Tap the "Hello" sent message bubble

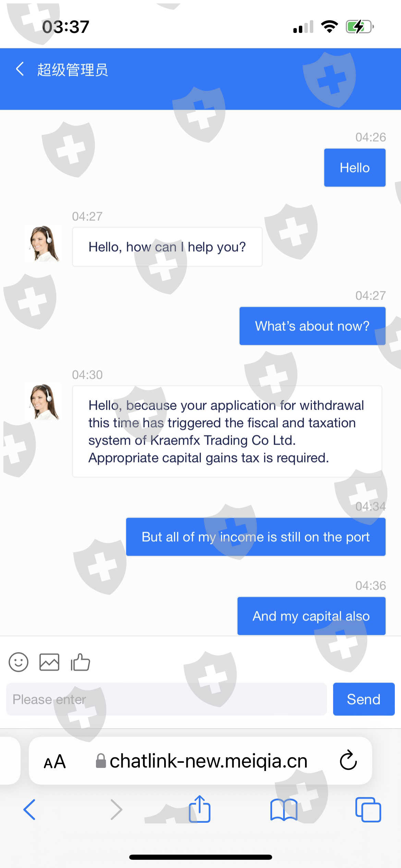coord(355,168)
